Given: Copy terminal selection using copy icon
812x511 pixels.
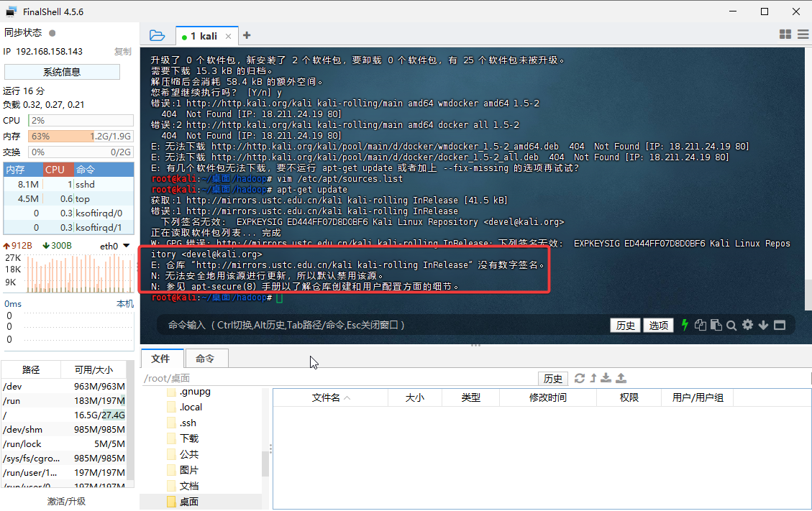Looking at the screenshot, I should point(700,325).
